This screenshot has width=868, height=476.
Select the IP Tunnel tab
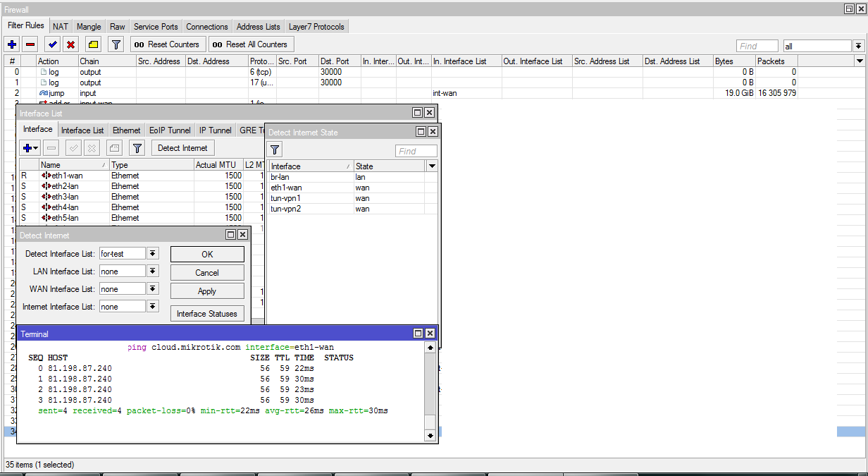(216, 130)
